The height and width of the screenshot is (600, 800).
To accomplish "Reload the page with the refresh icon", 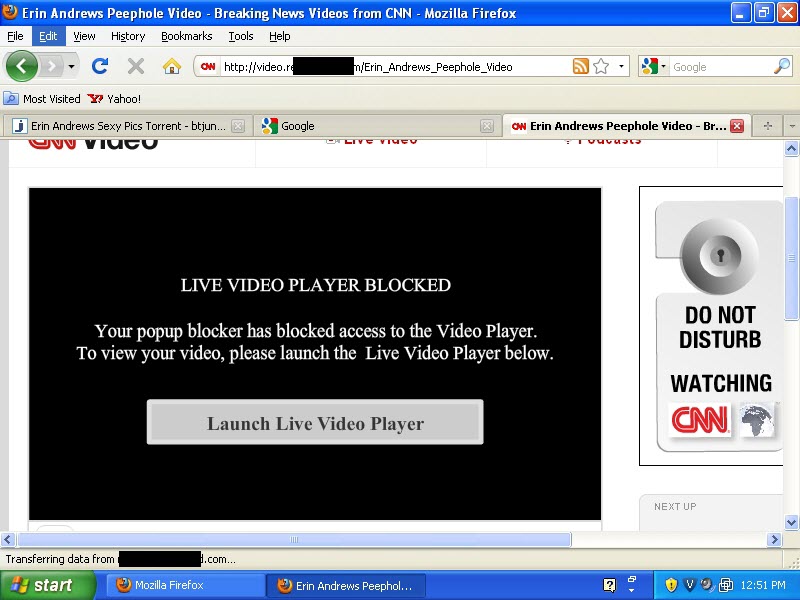I will pyautogui.click(x=100, y=66).
